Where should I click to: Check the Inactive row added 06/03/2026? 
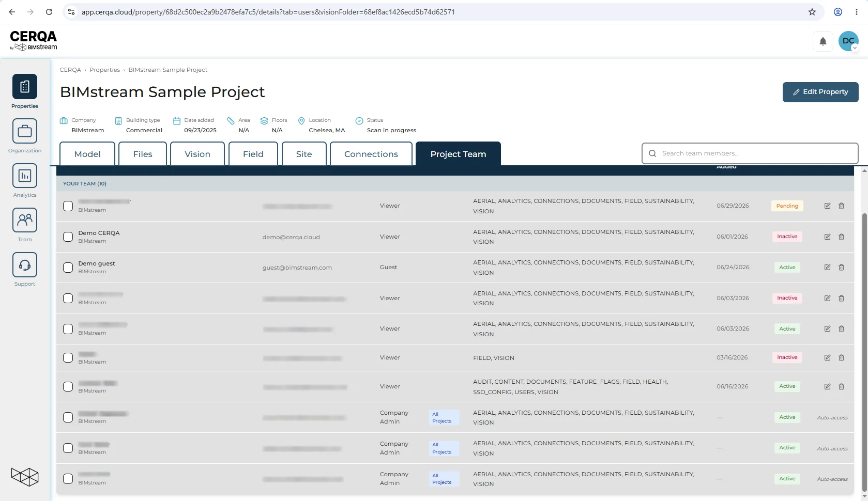click(68, 298)
